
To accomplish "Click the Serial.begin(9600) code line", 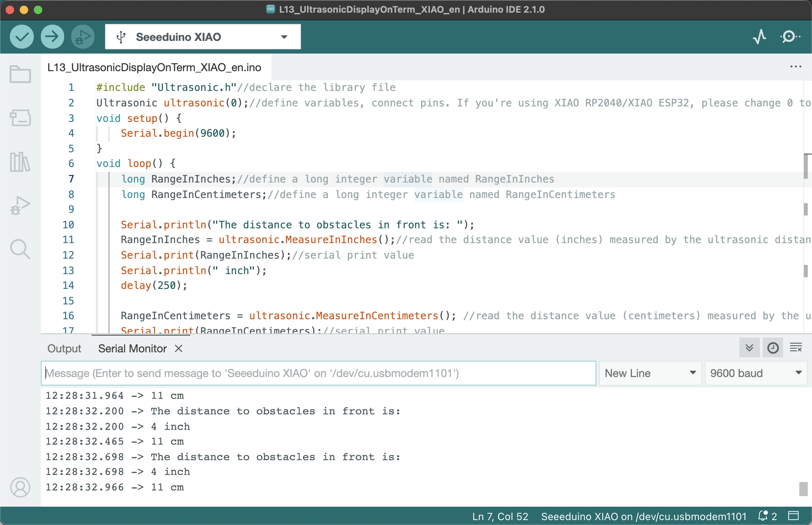I will (178, 133).
